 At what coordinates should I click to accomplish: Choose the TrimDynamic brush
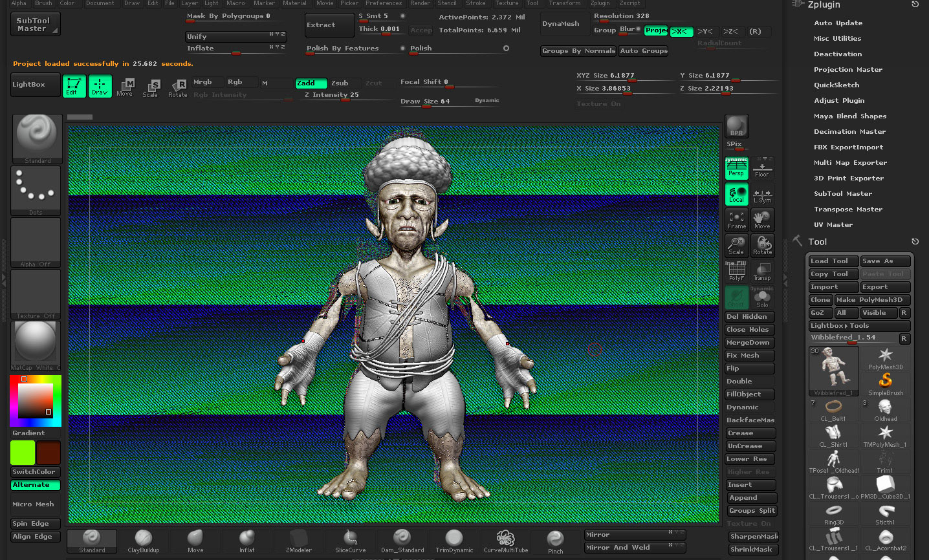pos(454,541)
